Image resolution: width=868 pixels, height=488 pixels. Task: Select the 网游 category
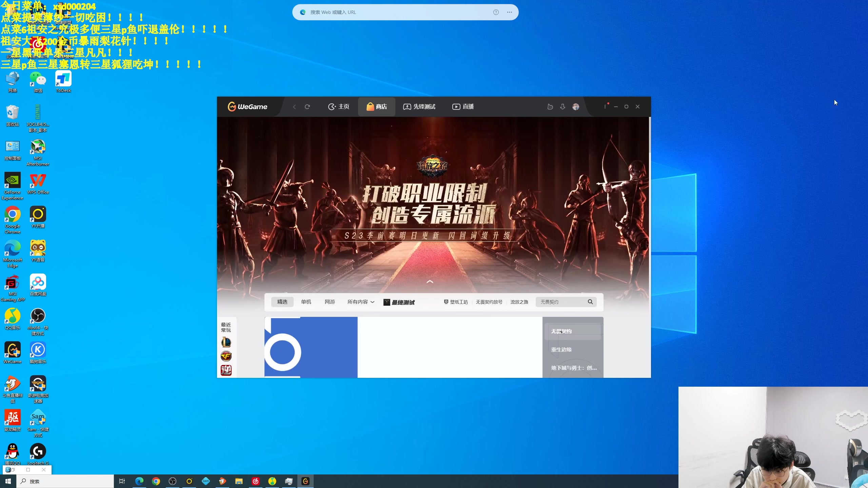tap(330, 302)
